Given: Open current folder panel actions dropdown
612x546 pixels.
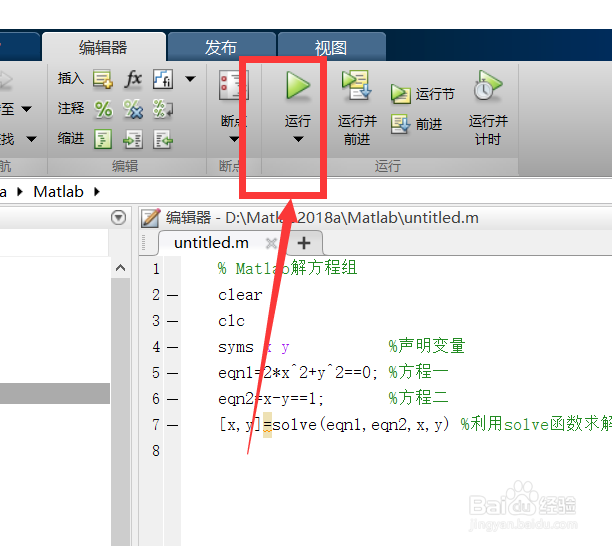Looking at the screenshot, I should coord(118,217).
